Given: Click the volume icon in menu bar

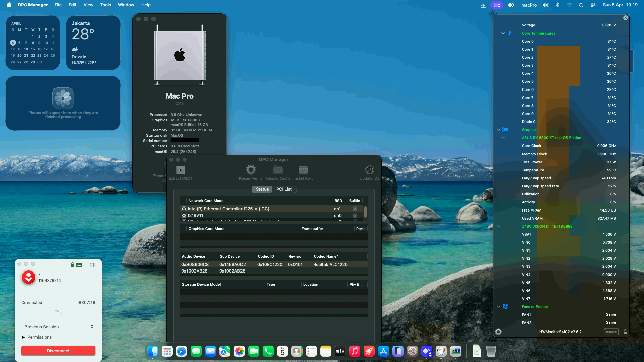Looking at the screenshot, I should [546, 5].
